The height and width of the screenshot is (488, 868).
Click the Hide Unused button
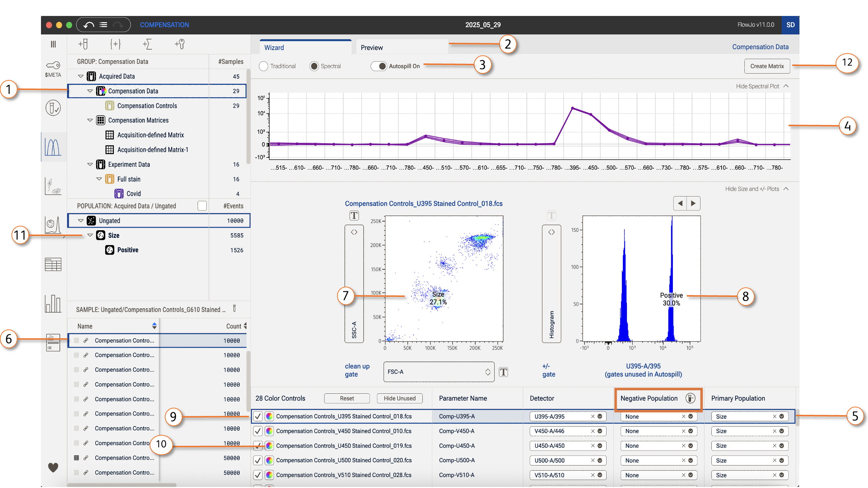click(400, 398)
